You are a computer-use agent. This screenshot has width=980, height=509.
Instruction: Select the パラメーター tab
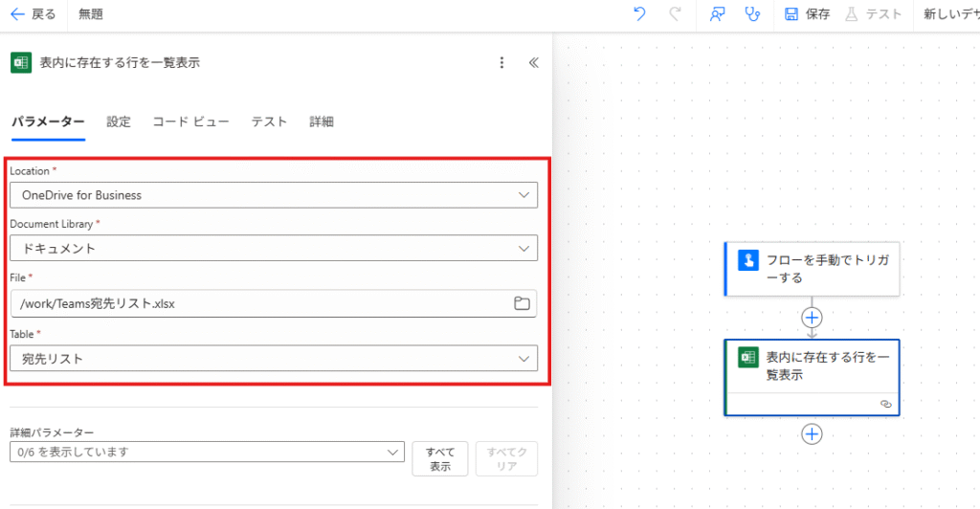[x=48, y=122]
